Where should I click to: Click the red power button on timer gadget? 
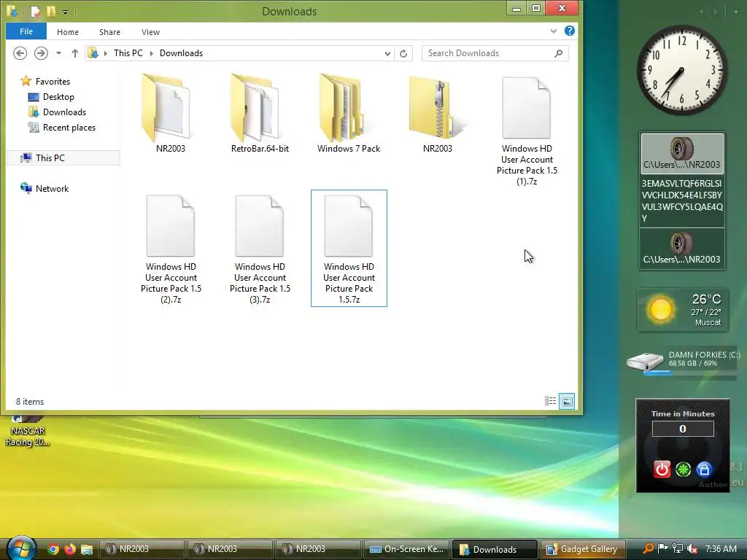click(x=662, y=470)
